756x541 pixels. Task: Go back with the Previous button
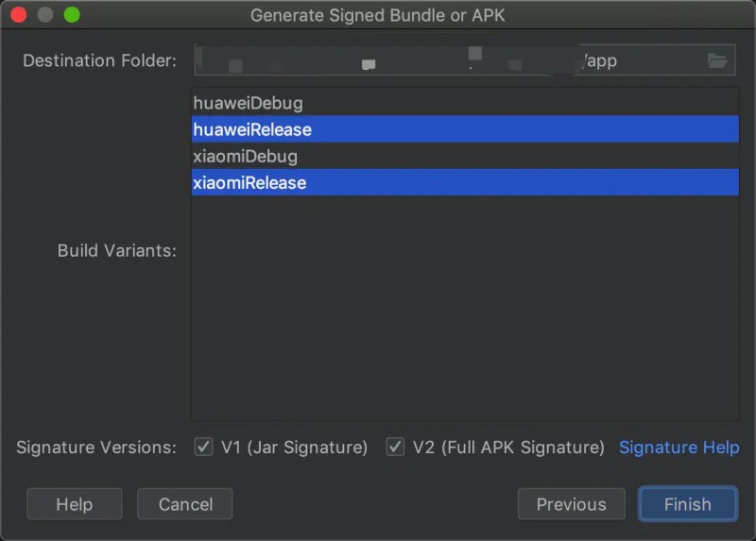(572, 504)
